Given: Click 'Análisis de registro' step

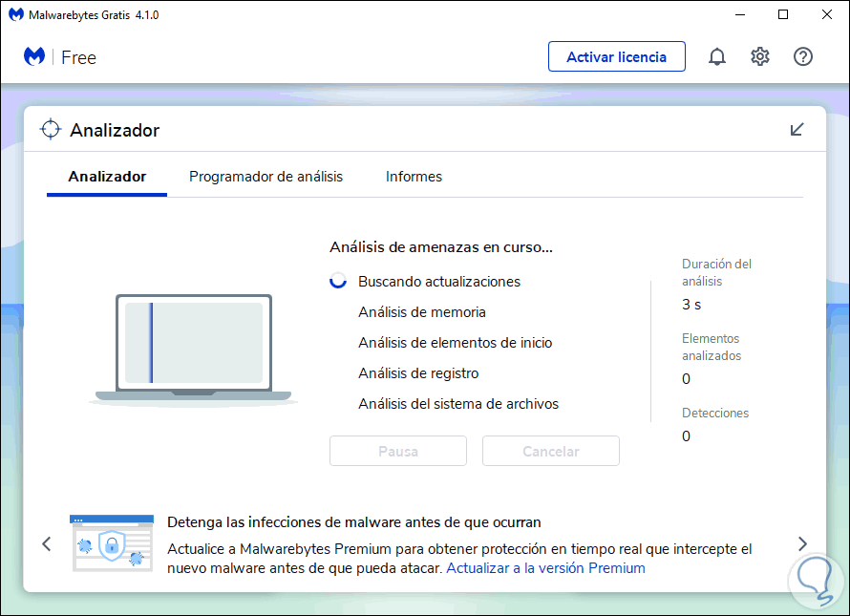Looking at the screenshot, I should (418, 373).
